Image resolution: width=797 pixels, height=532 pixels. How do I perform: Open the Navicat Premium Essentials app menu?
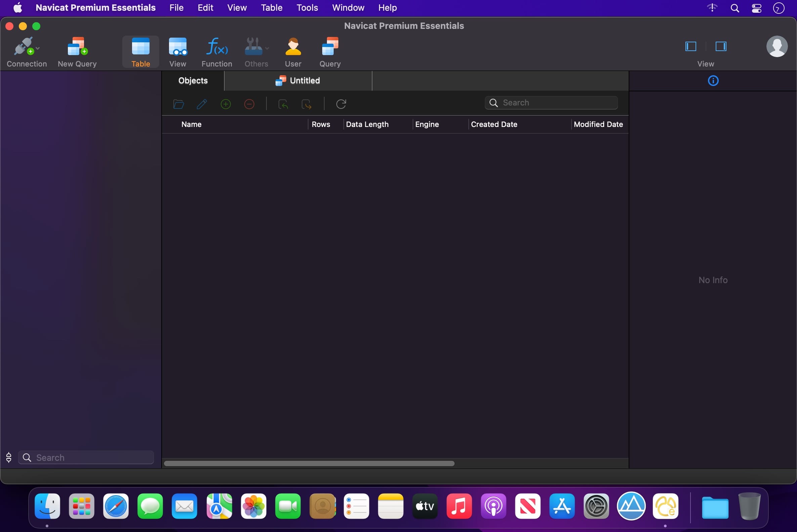point(96,7)
